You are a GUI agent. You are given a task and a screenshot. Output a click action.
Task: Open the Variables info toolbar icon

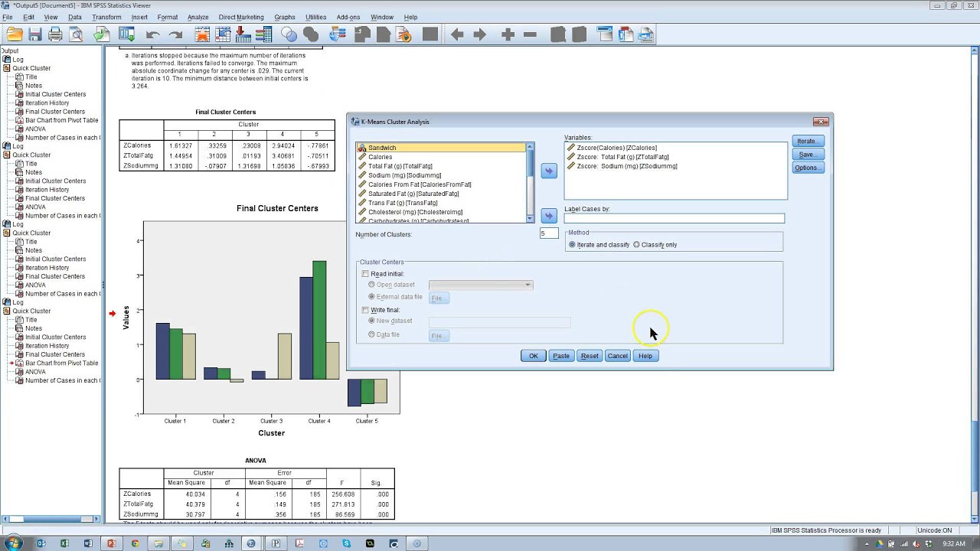263,34
